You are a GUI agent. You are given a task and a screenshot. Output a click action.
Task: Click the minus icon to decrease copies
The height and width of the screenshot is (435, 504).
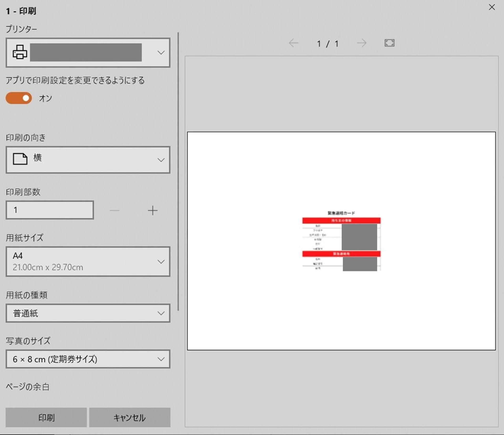click(115, 210)
